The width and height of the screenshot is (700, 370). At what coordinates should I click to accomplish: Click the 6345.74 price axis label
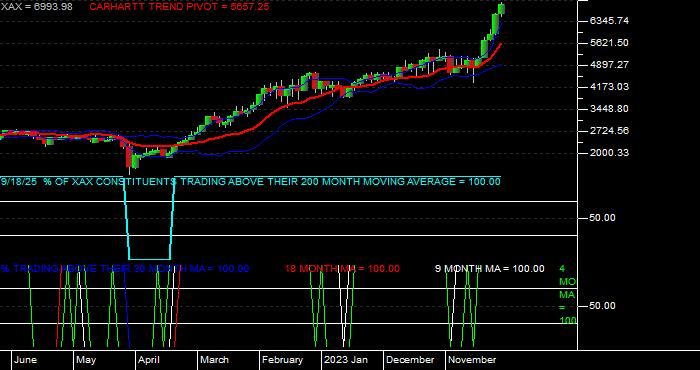click(x=609, y=21)
